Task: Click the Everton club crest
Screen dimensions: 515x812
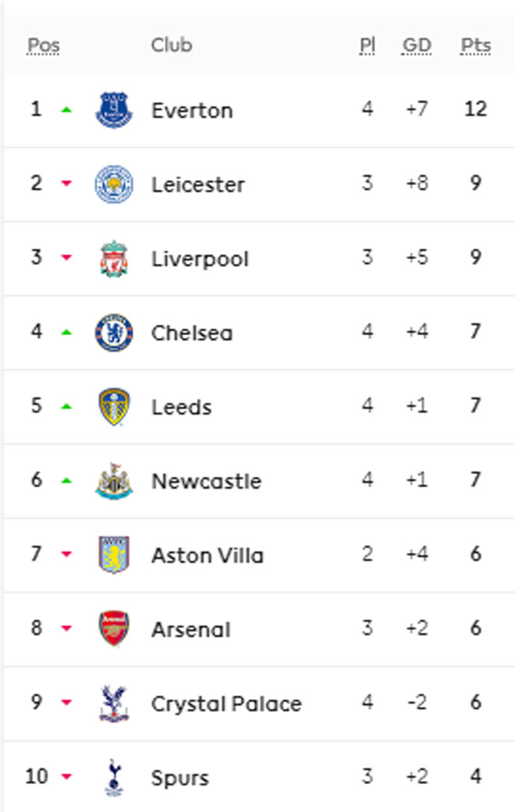Action: (x=115, y=109)
